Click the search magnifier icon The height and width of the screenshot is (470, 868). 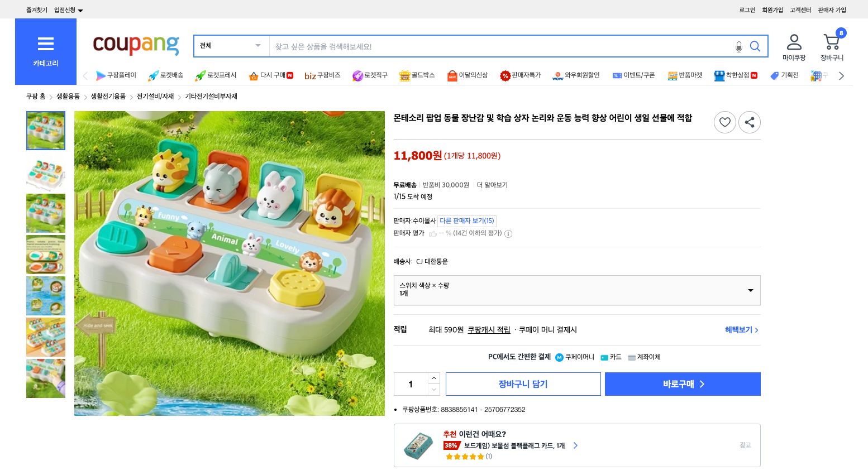[755, 46]
